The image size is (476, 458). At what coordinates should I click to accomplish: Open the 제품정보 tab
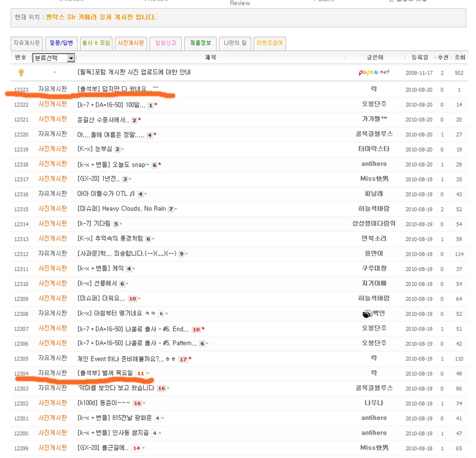tap(200, 43)
